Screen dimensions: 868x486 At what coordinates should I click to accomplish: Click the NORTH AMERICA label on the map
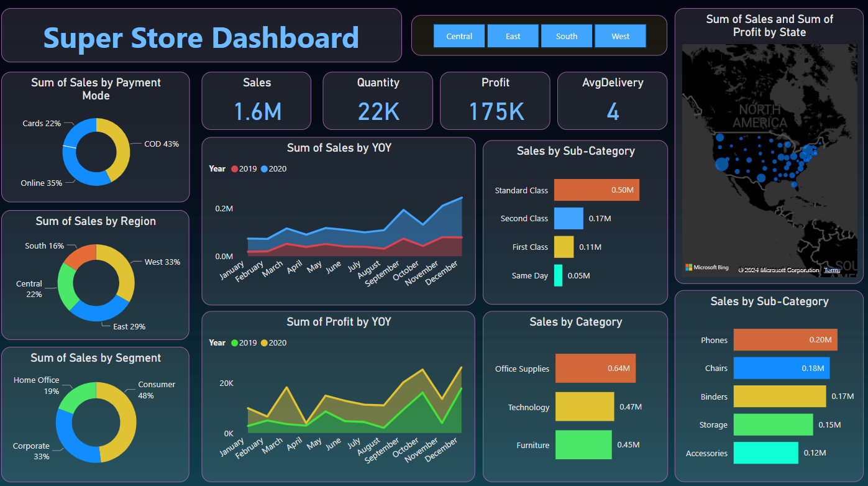(x=759, y=116)
